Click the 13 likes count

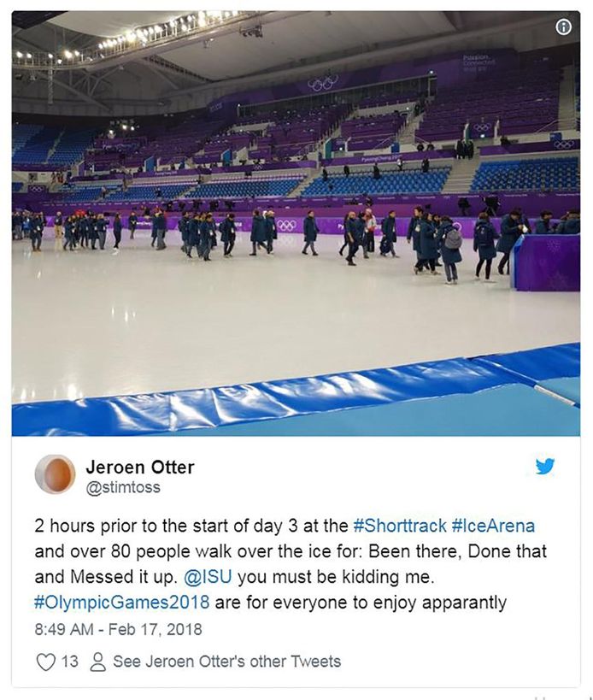pos(69,662)
